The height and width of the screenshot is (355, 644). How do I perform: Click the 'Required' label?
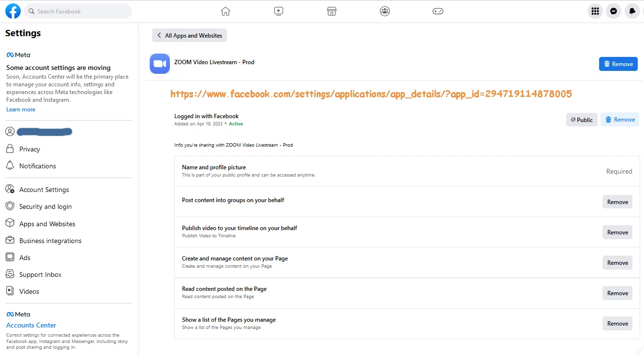(619, 171)
